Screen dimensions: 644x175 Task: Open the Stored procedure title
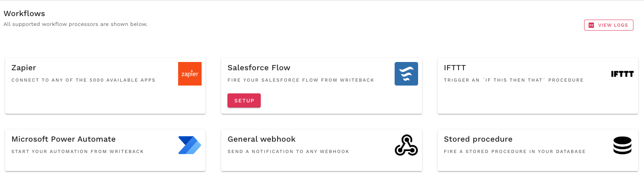(x=478, y=139)
